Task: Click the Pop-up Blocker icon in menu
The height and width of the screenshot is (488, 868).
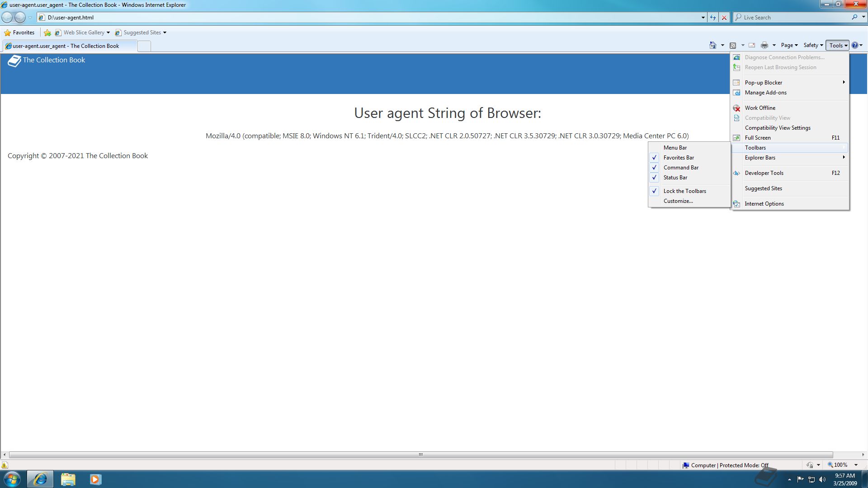Action: [736, 83]
